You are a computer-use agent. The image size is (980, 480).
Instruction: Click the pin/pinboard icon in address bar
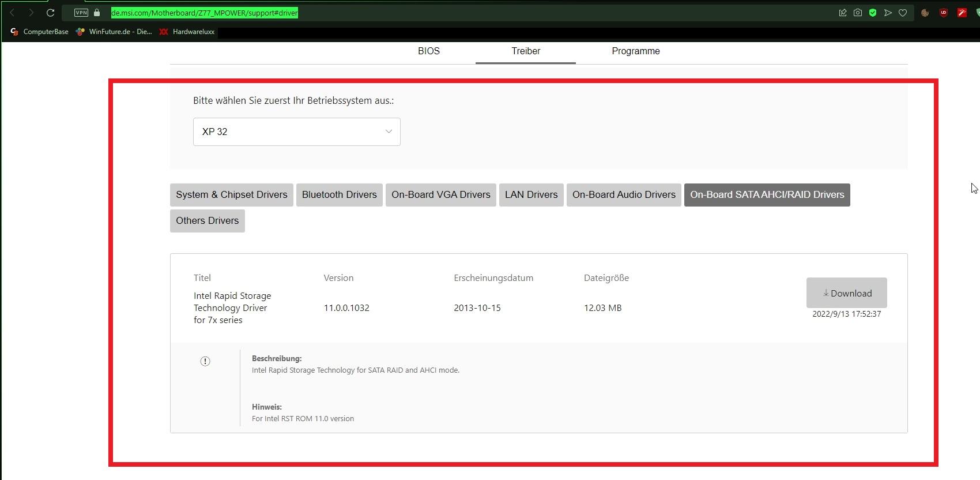pyautogui.click(x=843, y=13)
